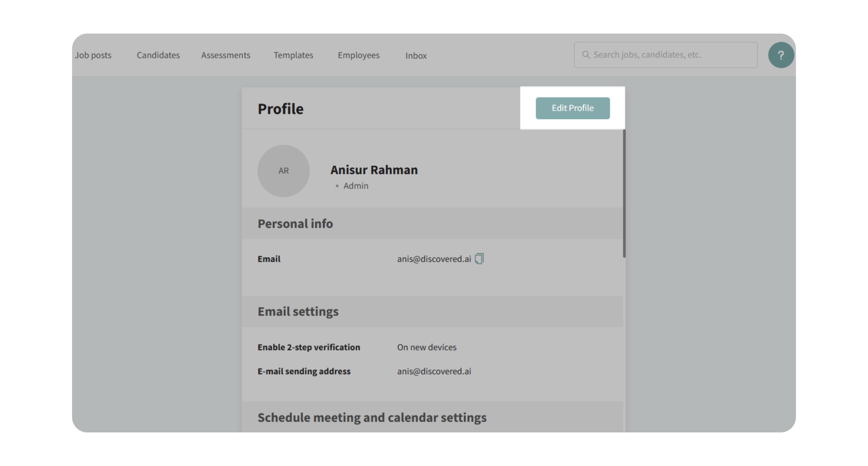
Task: Select the name Anisur Rahman
Action: (374, 170)
